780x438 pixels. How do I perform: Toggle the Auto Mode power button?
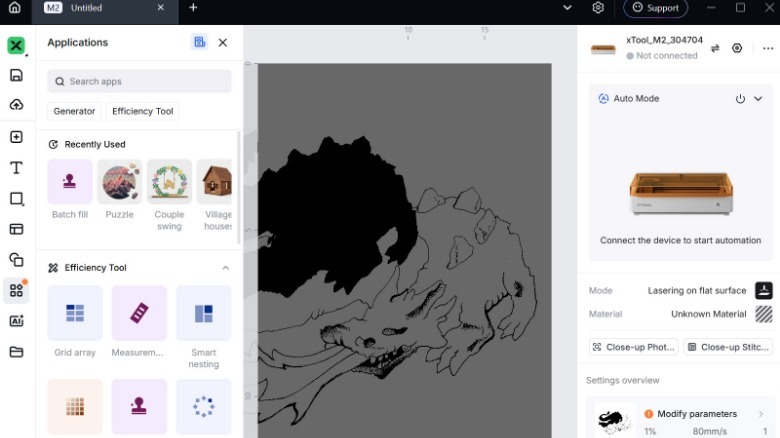click(x=740, y=99)
